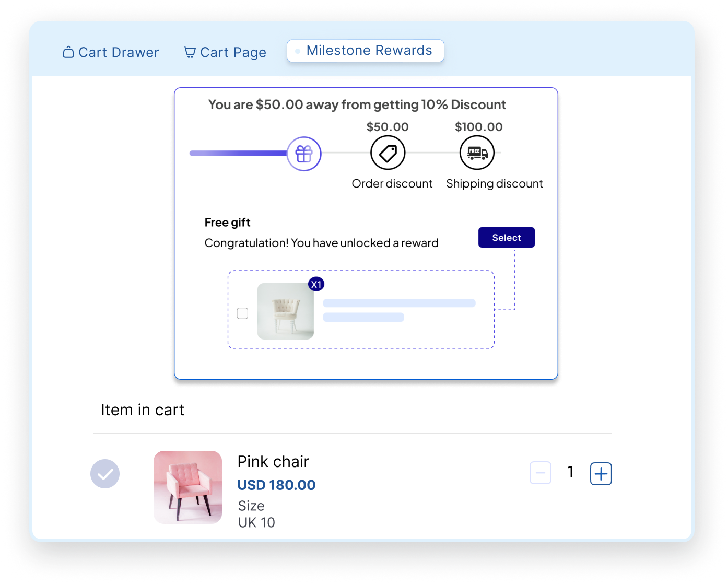The width and height of the screenshot is (728, 584).
Task: Increase Pink chair quantity with plus button
Action: pyautogui.click(x=601, y=474)
